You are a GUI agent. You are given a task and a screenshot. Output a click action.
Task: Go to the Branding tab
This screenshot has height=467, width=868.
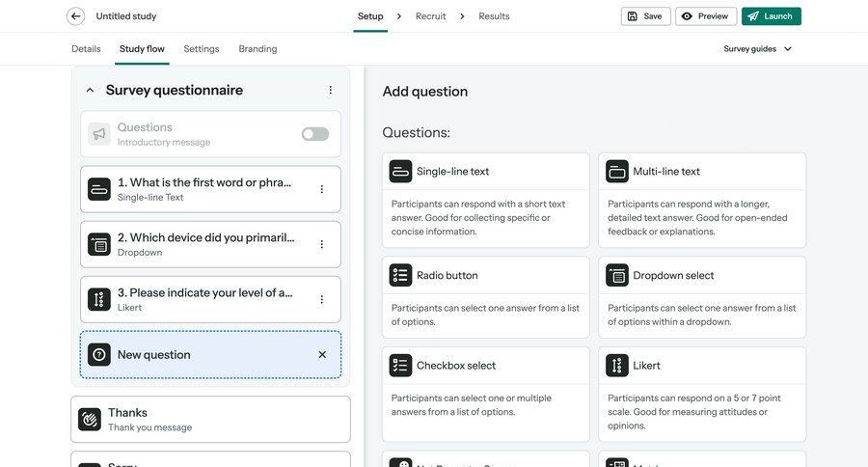(x=258, y=49)
